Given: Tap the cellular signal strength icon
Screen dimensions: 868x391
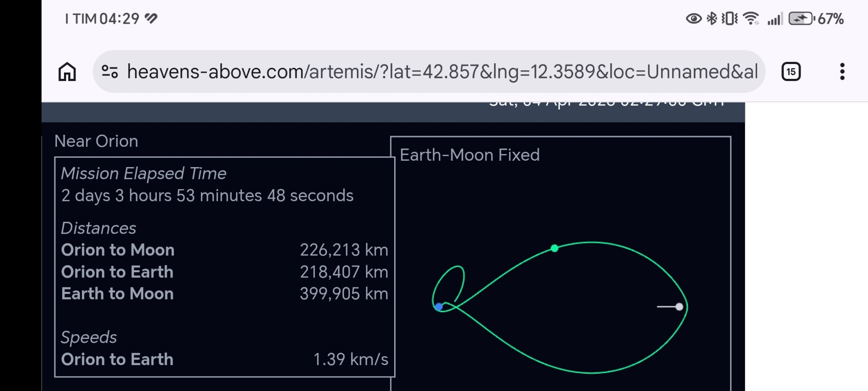Looking at the screenshot, I should point(775,19).
